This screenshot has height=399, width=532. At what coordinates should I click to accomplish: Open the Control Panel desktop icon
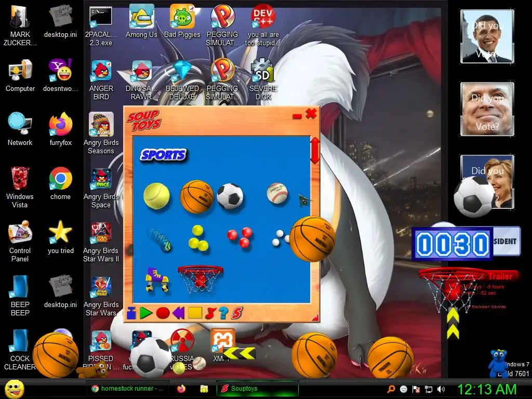(20, 241)
